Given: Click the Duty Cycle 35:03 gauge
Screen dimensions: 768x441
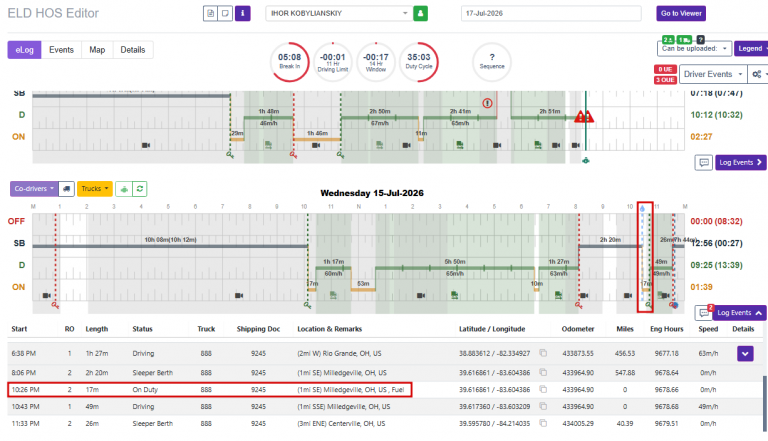Looking at the screenshot, I should tap(419, 62).
